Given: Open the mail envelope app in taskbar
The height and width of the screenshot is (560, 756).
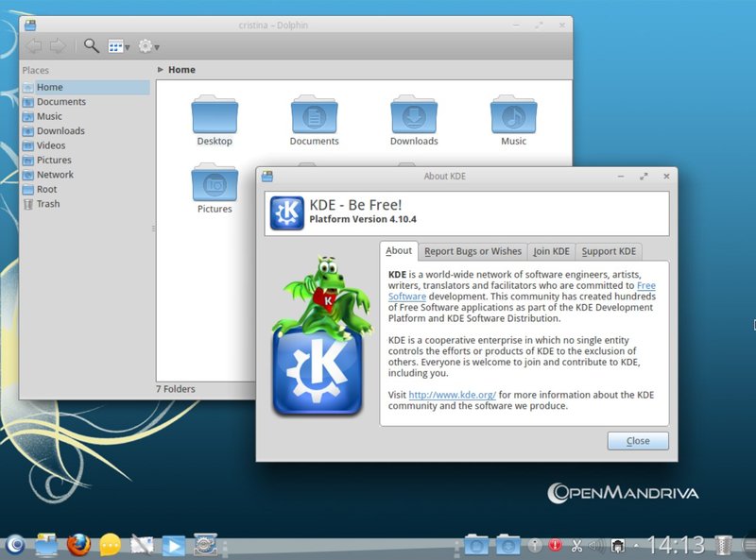Looking at the screenshot, I should [142, 545].
